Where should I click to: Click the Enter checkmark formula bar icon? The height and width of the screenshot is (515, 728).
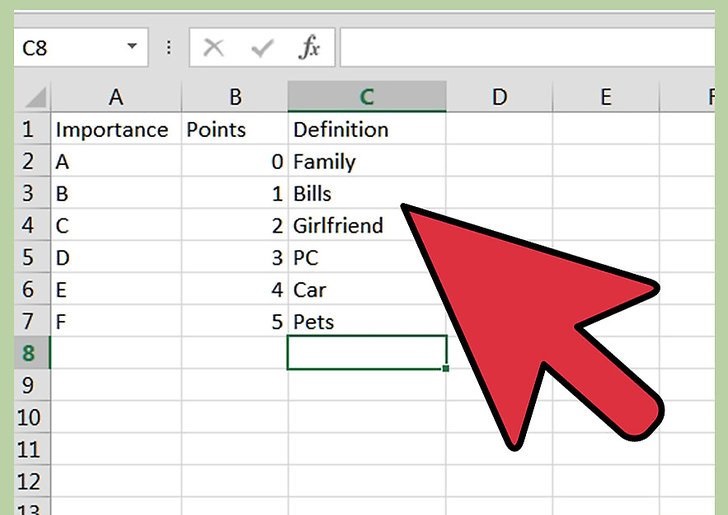[263, 47]
